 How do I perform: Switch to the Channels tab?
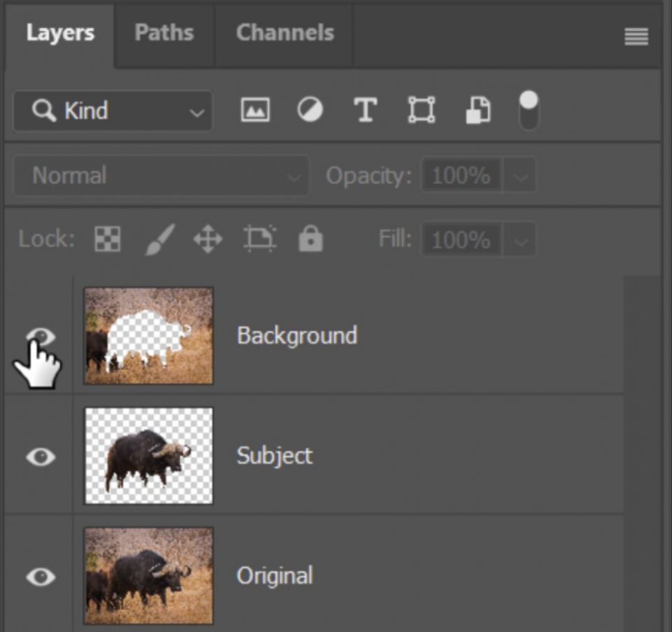pos(284,31)
